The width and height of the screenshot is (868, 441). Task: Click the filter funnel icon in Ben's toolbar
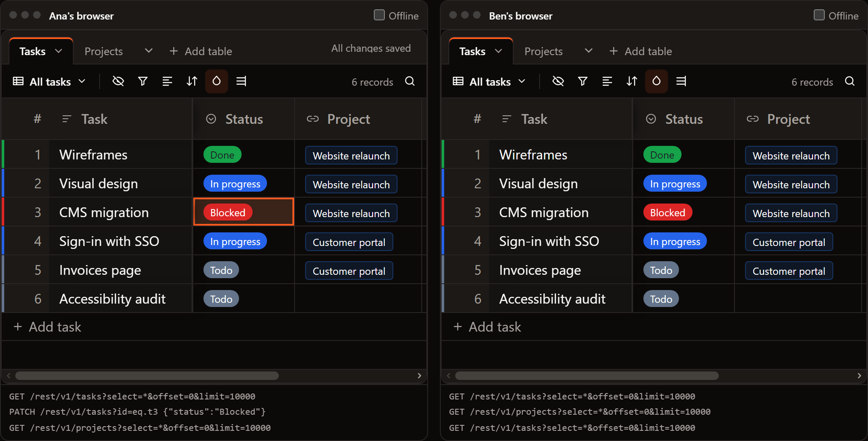point(583,81)
